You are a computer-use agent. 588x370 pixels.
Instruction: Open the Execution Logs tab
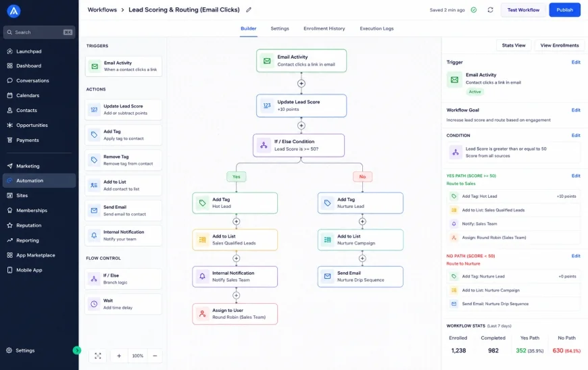pos(376,28)
